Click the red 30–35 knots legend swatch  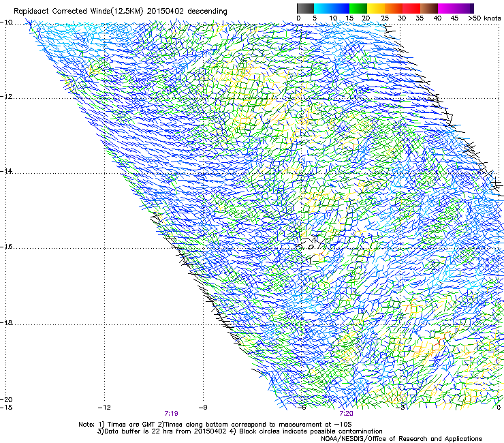(x=411, y=8)
